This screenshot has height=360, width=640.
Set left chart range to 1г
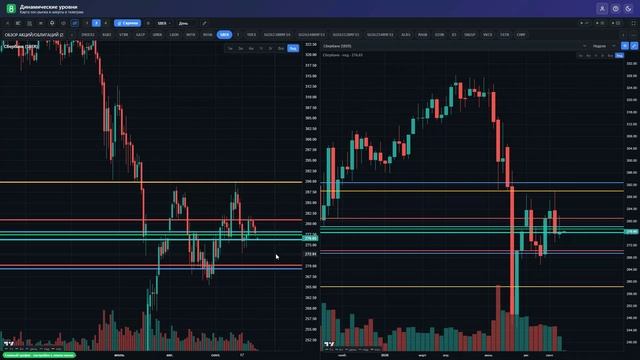click(261, 49)
